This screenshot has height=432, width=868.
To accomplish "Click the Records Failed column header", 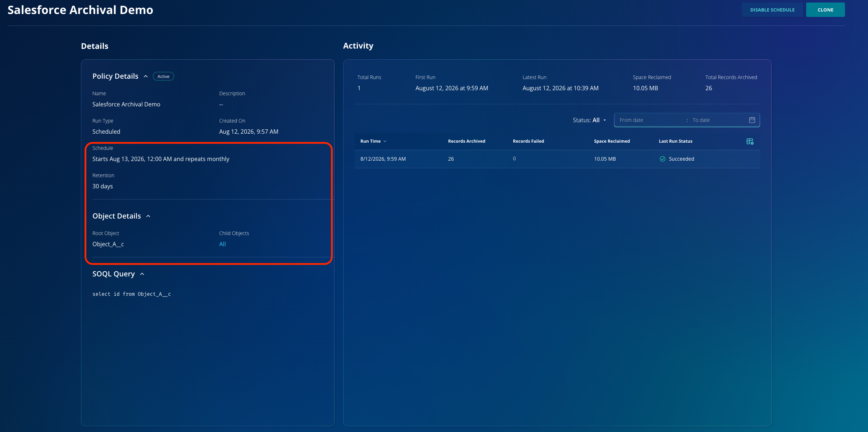I will click(528, 141).
